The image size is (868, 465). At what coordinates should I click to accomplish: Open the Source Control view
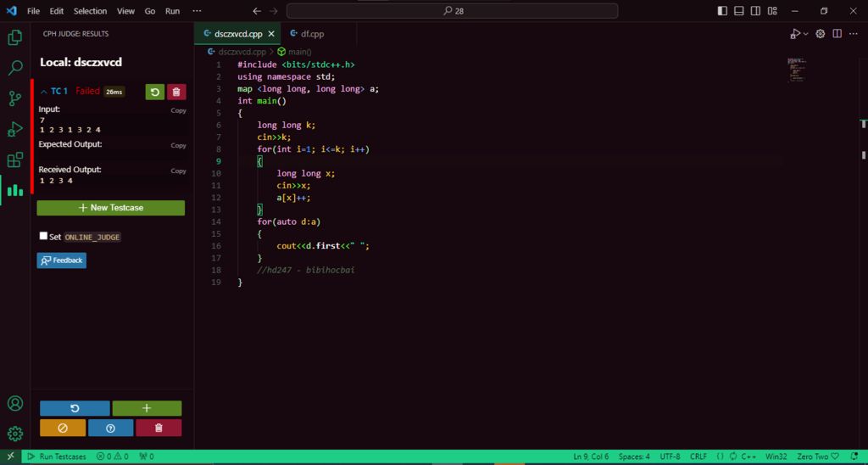tap(15, 98)
